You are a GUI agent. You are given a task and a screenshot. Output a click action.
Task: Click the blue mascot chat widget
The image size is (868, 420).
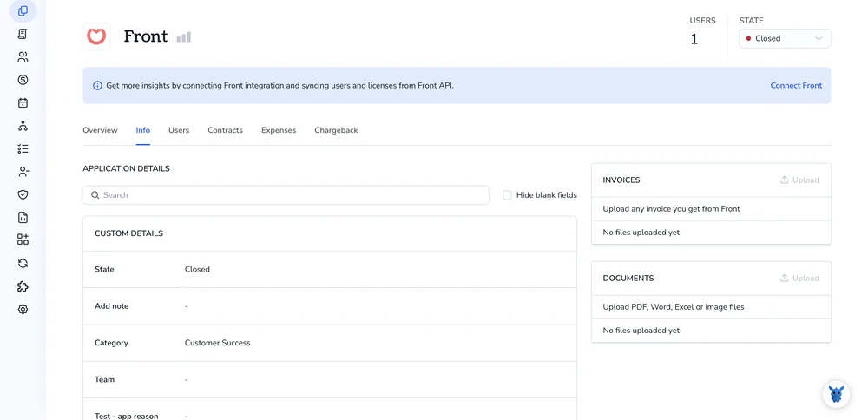836,394
